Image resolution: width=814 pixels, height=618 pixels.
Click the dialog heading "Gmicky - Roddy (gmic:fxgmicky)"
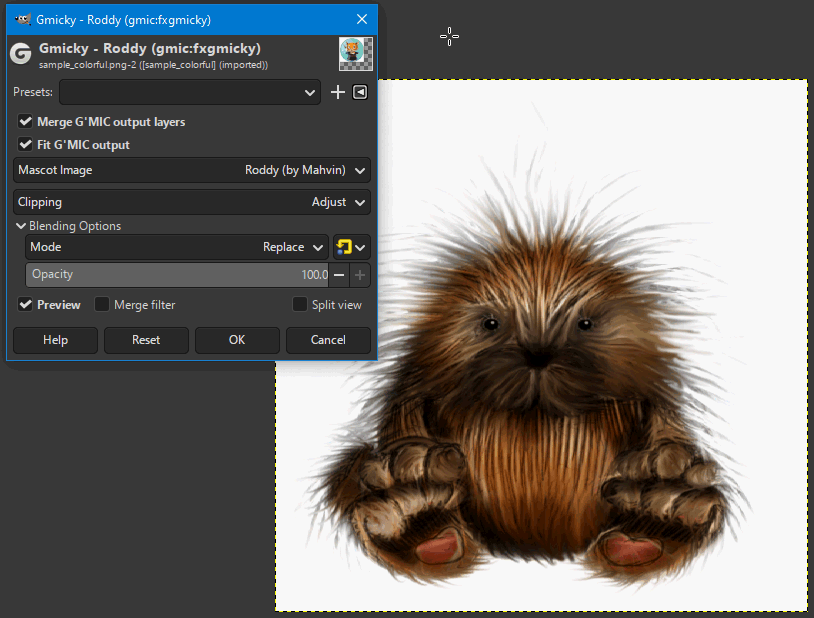click(x=150, y=48)
